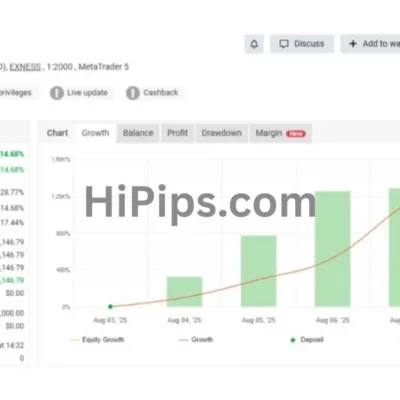The image size is (400, 400).
Task: Toggle the Equity Growth legend item
Action: point(97,340)
